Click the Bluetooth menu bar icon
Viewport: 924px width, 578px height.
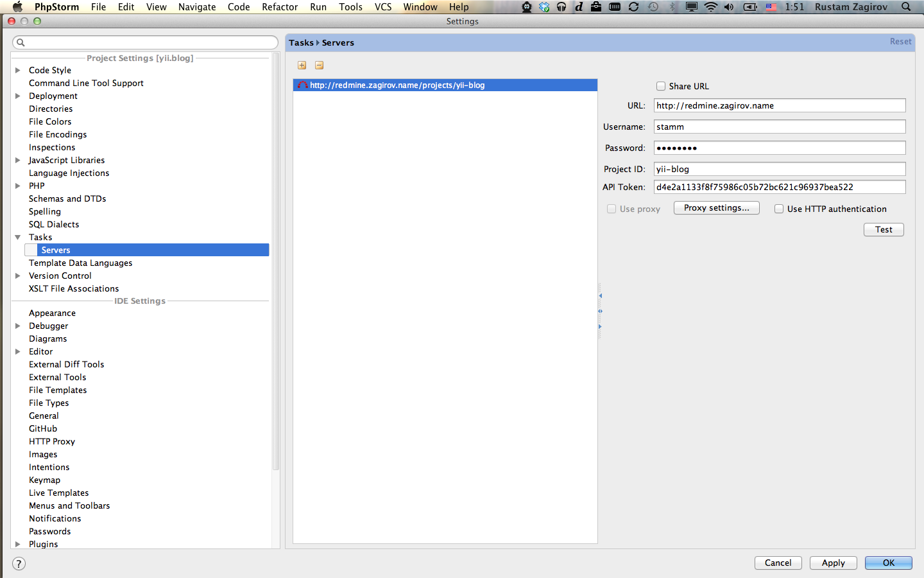click(672, 7)
